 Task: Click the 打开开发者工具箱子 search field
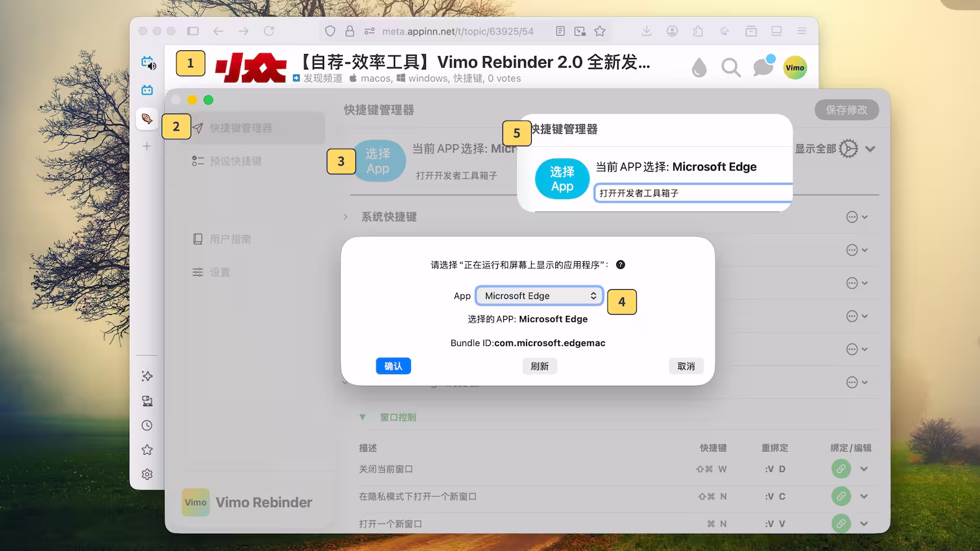pyautogui.click(x=693, y=193)
